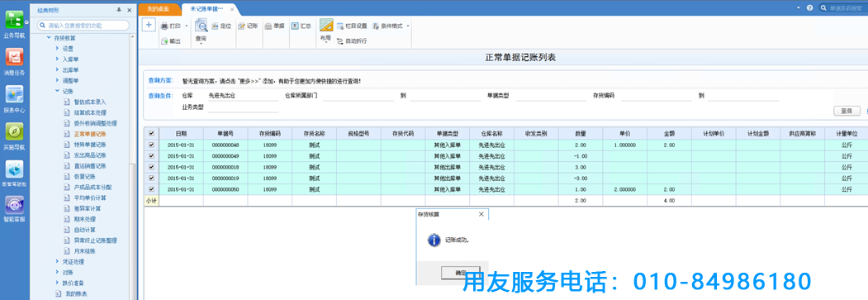Click the 仓库 input showing 先进先出仓
Image resolution: width=868 pixels, height=300 pixels.
click(242, 96)
